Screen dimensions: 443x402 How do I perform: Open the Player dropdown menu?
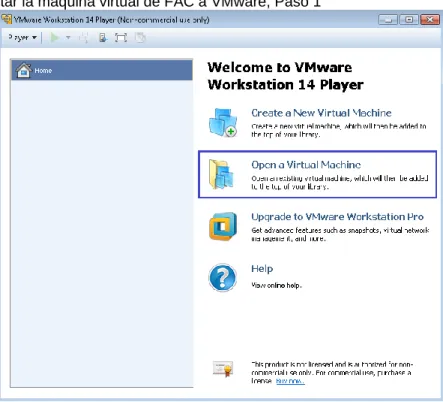22,37
